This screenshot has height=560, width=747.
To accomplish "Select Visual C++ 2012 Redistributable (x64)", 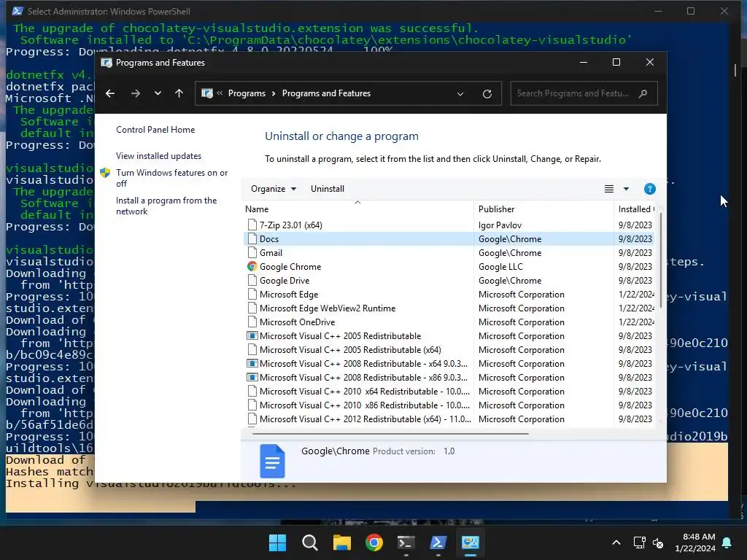I will coord(365,419).
